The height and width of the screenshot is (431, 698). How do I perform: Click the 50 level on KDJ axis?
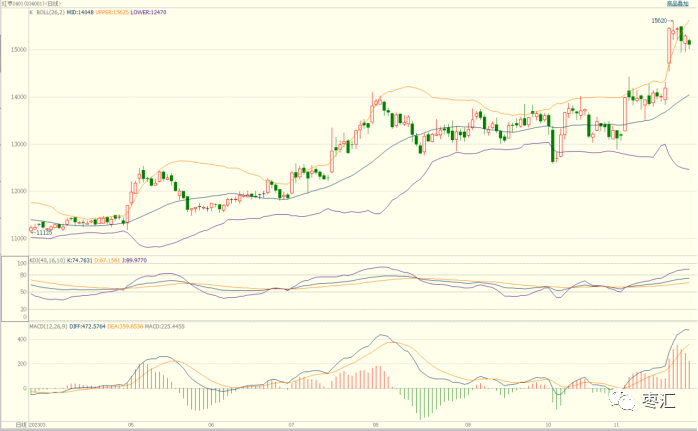tap(24, 292)
